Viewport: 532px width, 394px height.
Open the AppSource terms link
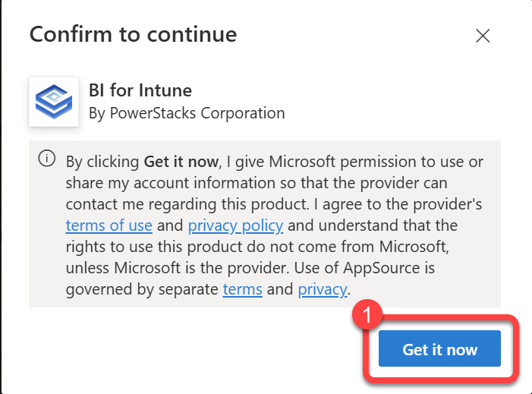pyautogui.click(x=242, y=289)
